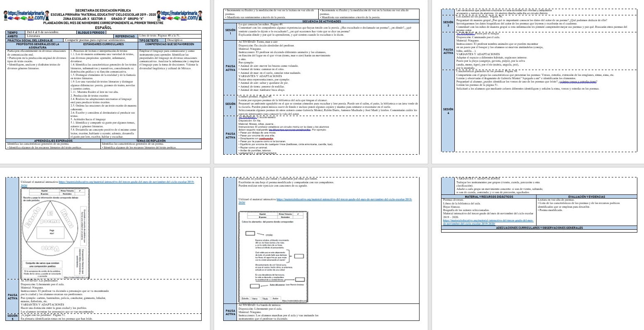This screenshot has width=644, height=330.
Task: Click the SESIÓN 5 row label
Action: tap(12, 317)
